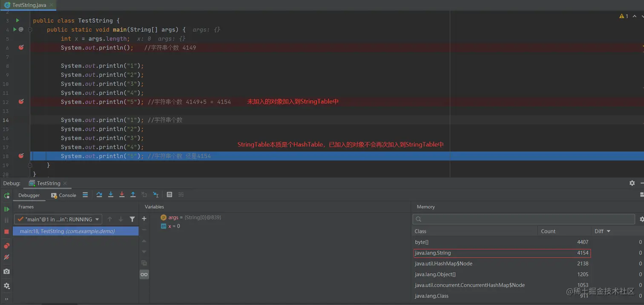
Task: Duplicate the selected watch
Action: (x=144, y=263)
